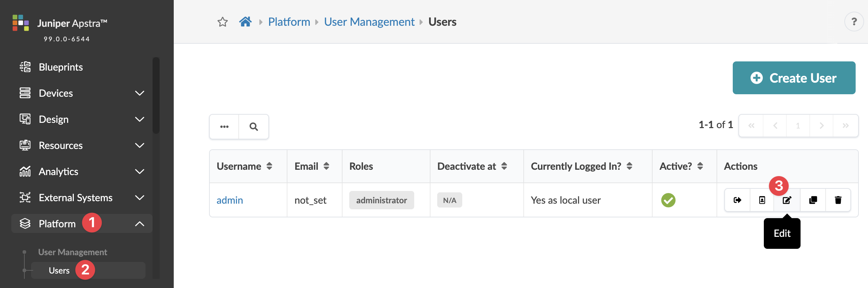
Task: Open the admin user profile icon
Action: click(762, 200)
